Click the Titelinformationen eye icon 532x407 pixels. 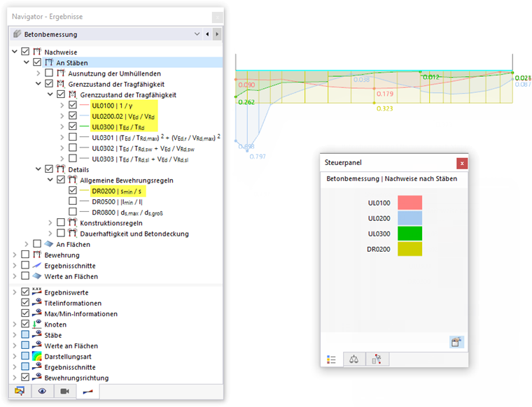pos(36,302)
